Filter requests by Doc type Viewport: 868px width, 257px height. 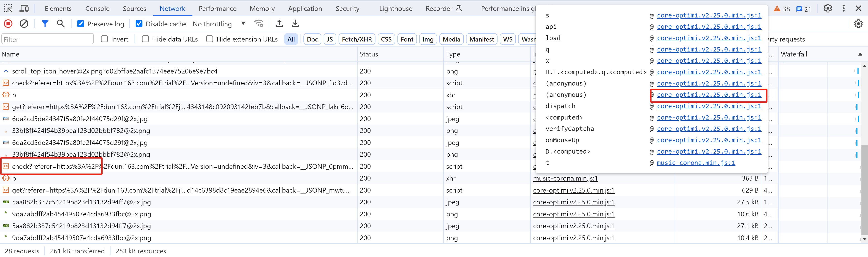click(312, 39)
